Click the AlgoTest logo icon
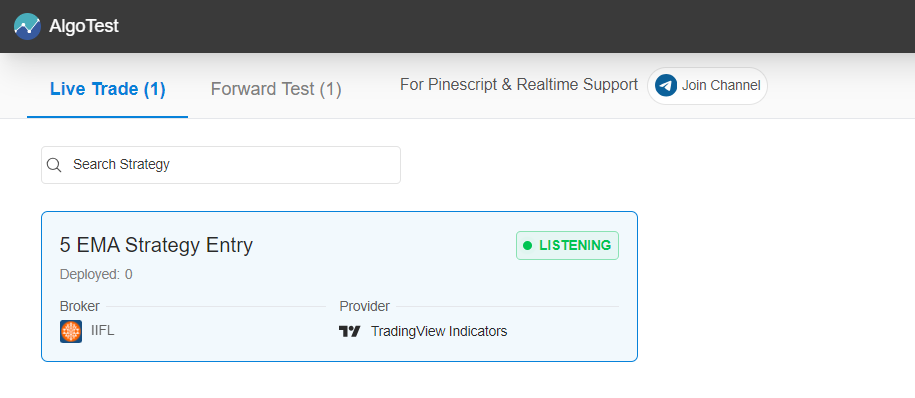 pos(27,26)
